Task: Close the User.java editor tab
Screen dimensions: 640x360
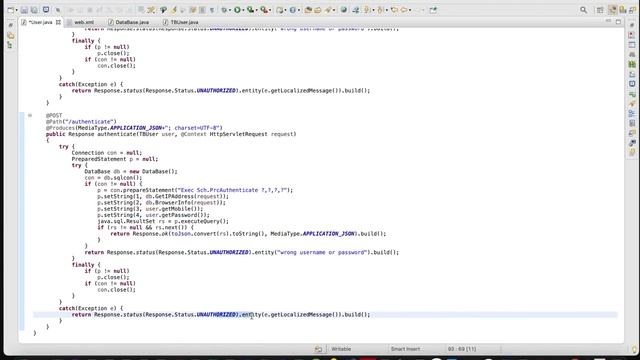Action: coord(58,22)
